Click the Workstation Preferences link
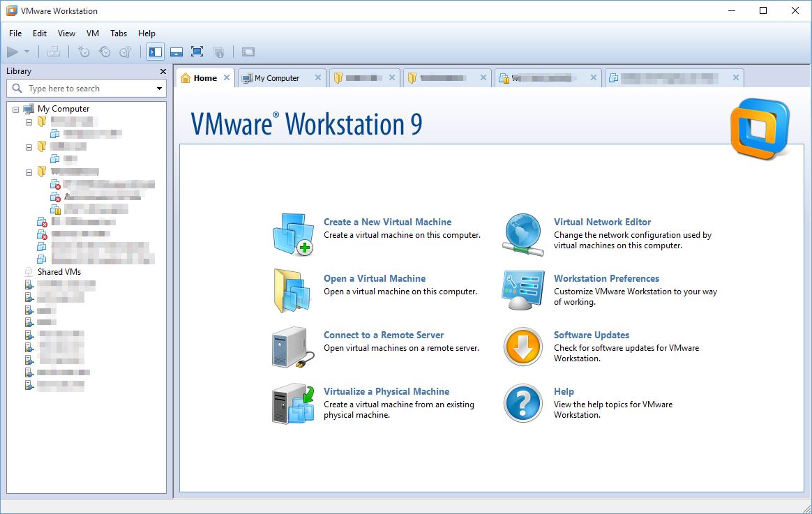812x514 pixels. coord(606,278)
